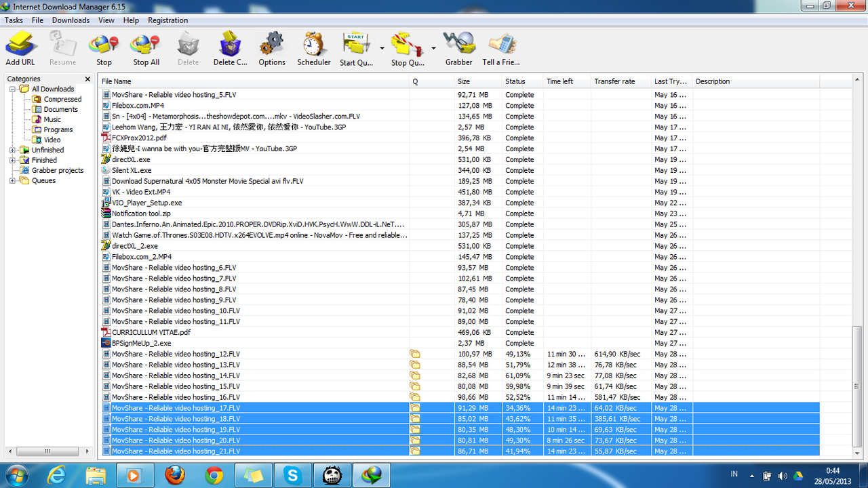Click the Delete toolbar icon
The image size is (868, 488).
click(x=188, y=49)
